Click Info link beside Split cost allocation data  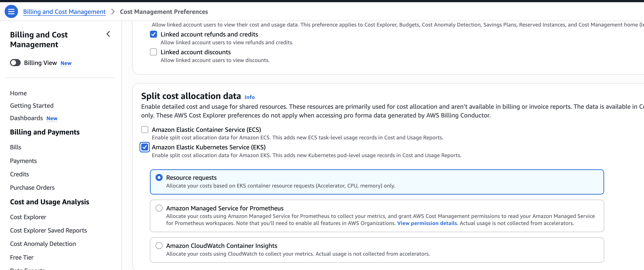click(x=249, y=97)
